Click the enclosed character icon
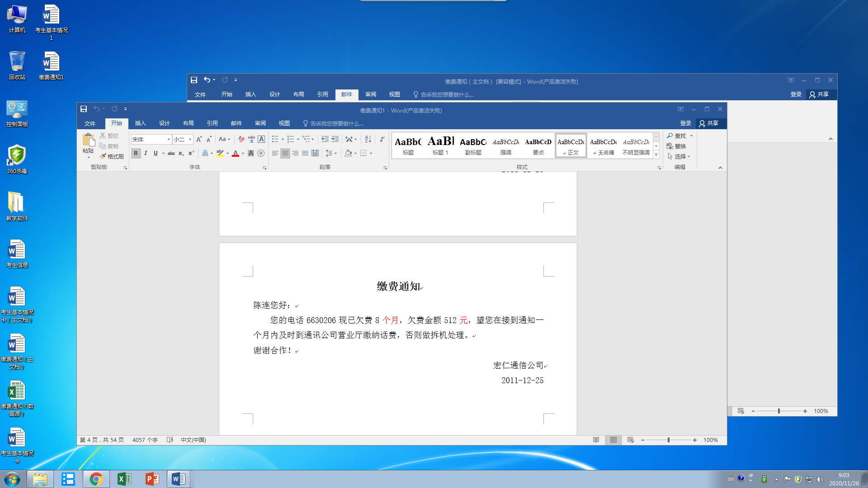The width and height of the screenshot is (868, 488). point(261,153)
